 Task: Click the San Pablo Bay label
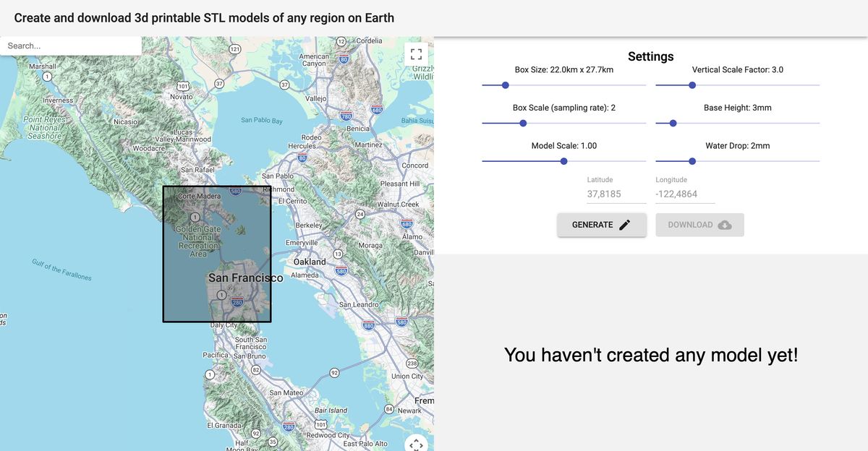click(x=262, y=120)
